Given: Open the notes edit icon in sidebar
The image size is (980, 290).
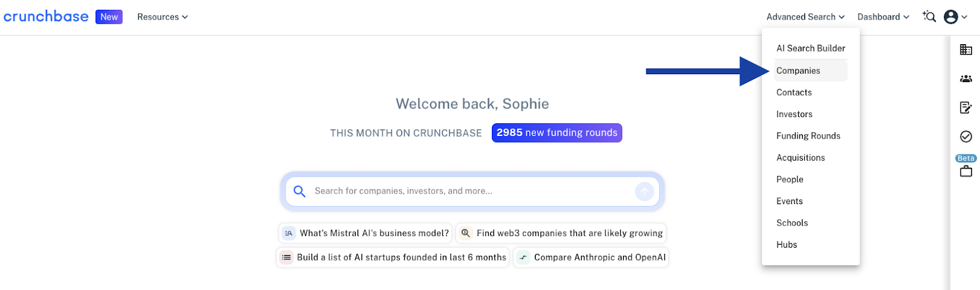Looking at the screenshot, I should tap(966, 107).
